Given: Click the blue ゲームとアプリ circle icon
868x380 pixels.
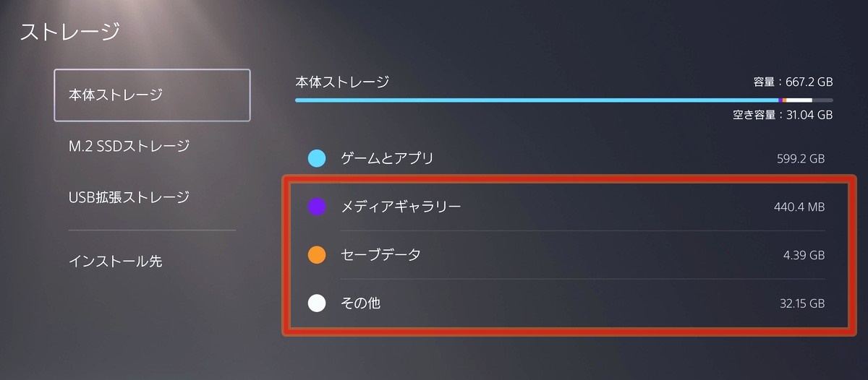Looking at the screenshot, I should point(317,158).
